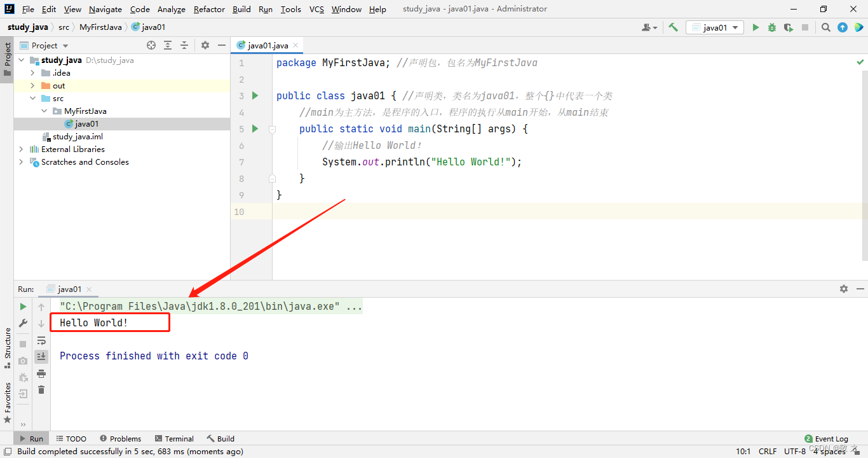
Task: Toggle scroll to end in console
Action: tap(41, 357)
